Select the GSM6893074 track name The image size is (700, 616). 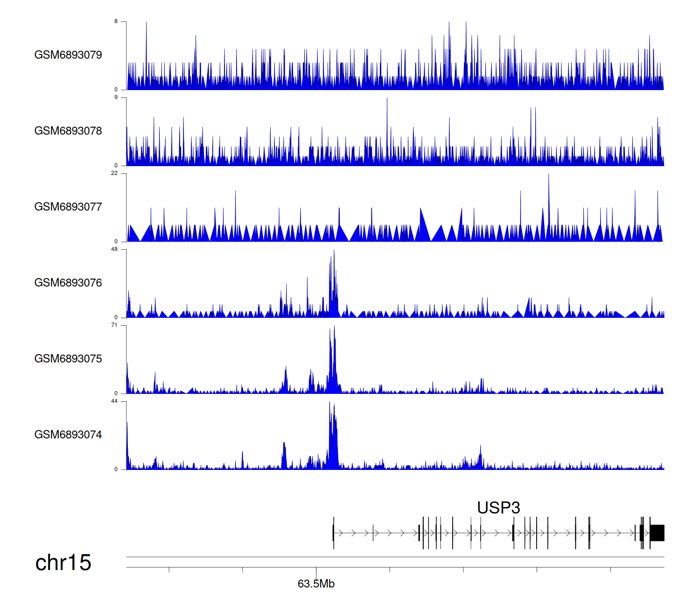click(x=68, y=435)
